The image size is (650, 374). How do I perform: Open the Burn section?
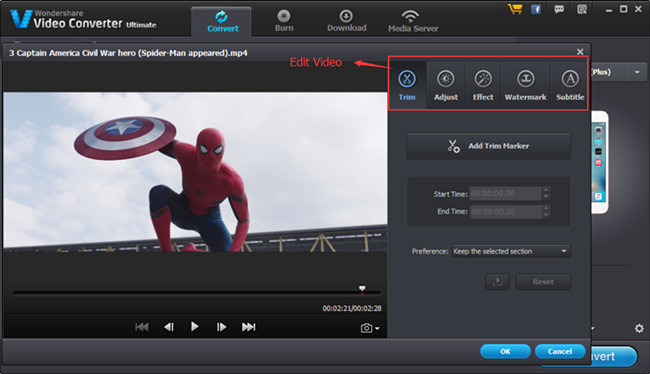[x=284, y=22]
